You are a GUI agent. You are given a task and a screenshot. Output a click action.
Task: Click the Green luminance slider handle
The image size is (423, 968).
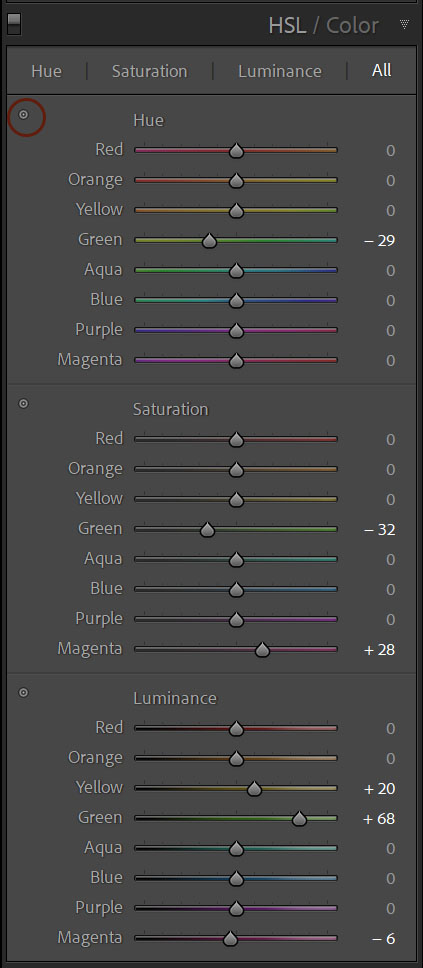click(x=299, y=819)
